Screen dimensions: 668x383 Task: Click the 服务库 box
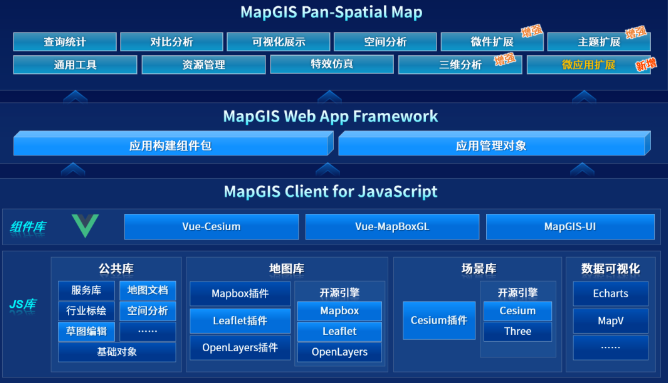click(x=86, y=291)
